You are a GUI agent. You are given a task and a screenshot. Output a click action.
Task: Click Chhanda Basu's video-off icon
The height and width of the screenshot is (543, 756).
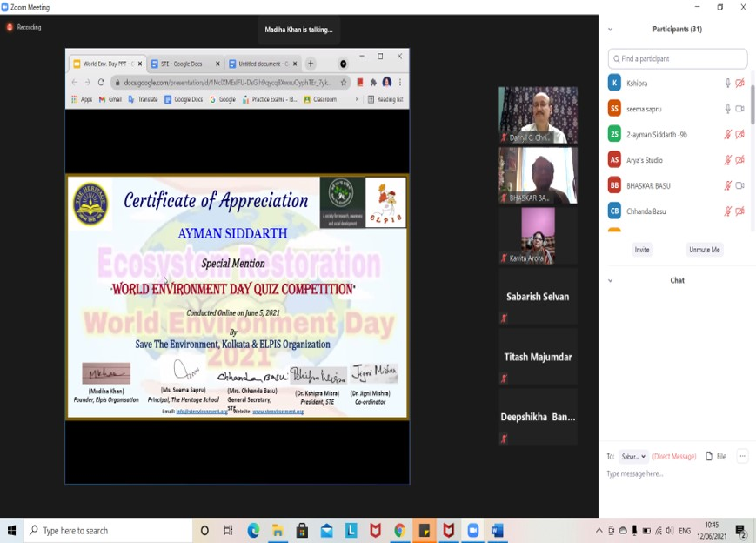pyautogui.click(x=739, y=211)
